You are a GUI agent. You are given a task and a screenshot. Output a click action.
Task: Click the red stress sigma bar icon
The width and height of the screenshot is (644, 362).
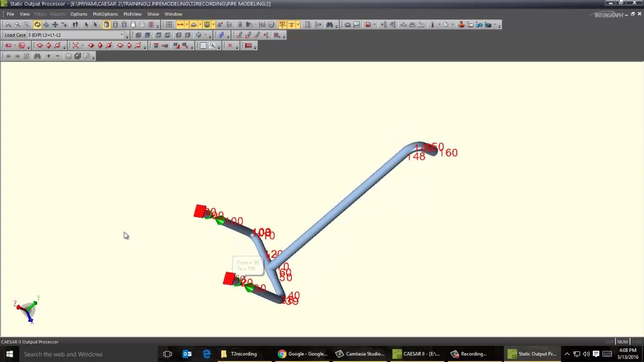[x=156, y=45]
